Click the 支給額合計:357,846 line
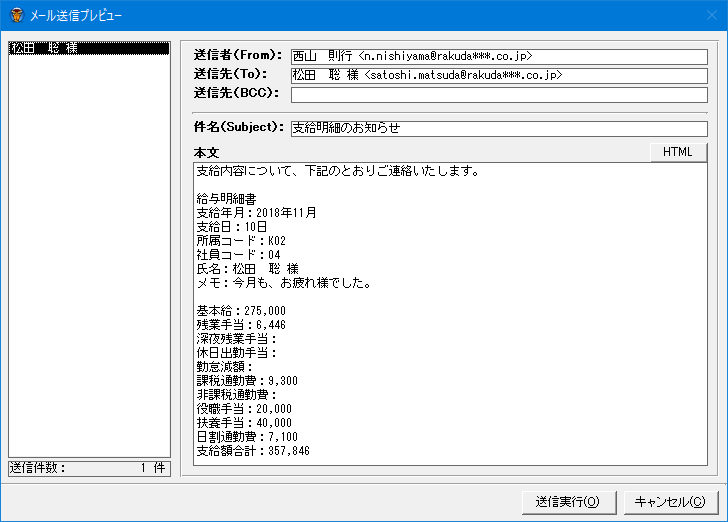 tap(253, 450)
